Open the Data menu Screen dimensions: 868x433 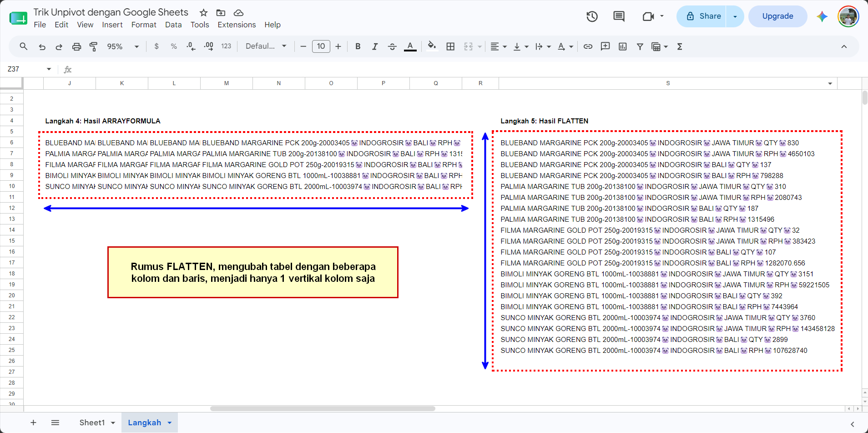tap(173, 25)
